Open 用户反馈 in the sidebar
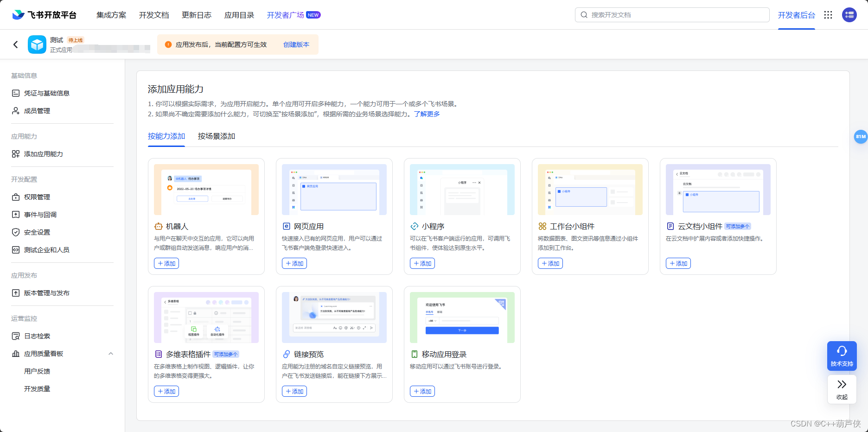 pos(37,371)
